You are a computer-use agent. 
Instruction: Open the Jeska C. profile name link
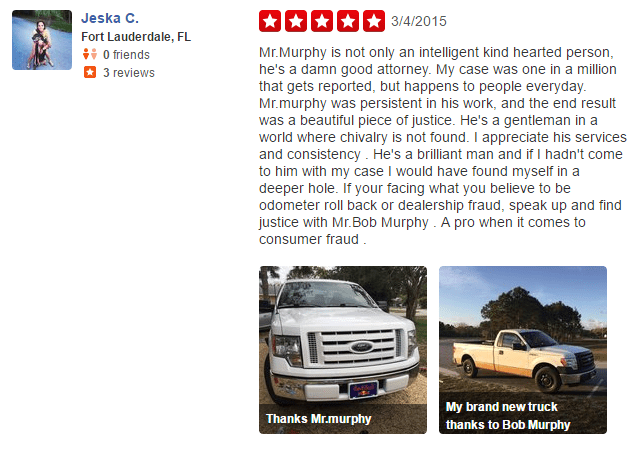(x=110, y=18)
